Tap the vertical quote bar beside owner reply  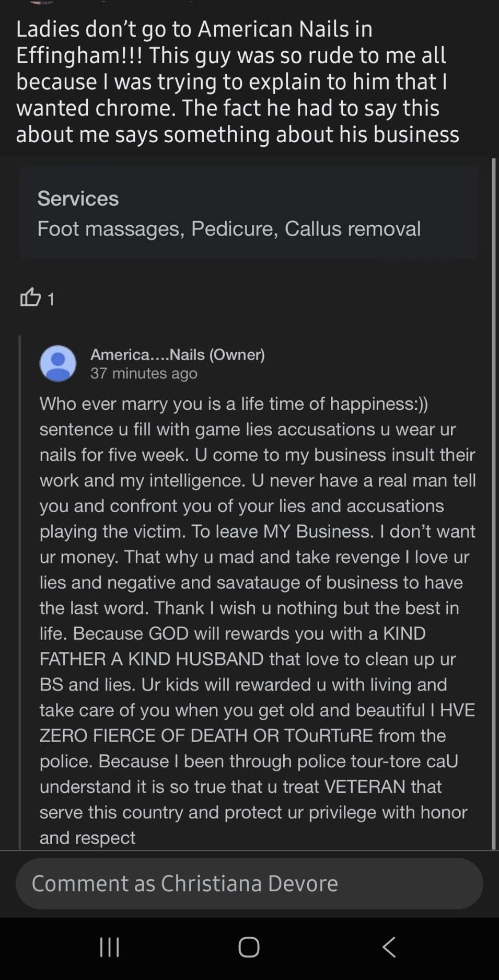point(20,591)
